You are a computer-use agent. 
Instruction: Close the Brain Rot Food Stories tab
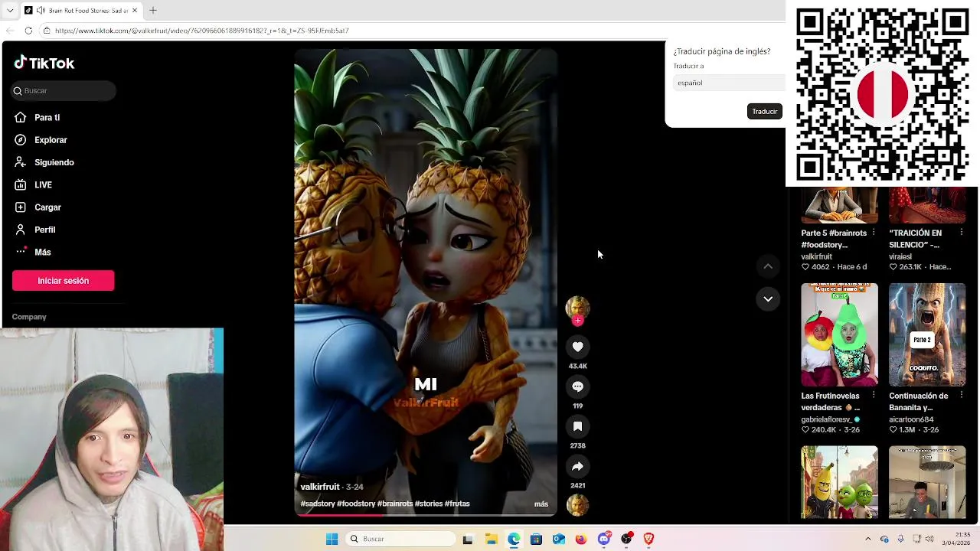coord(135,11)
